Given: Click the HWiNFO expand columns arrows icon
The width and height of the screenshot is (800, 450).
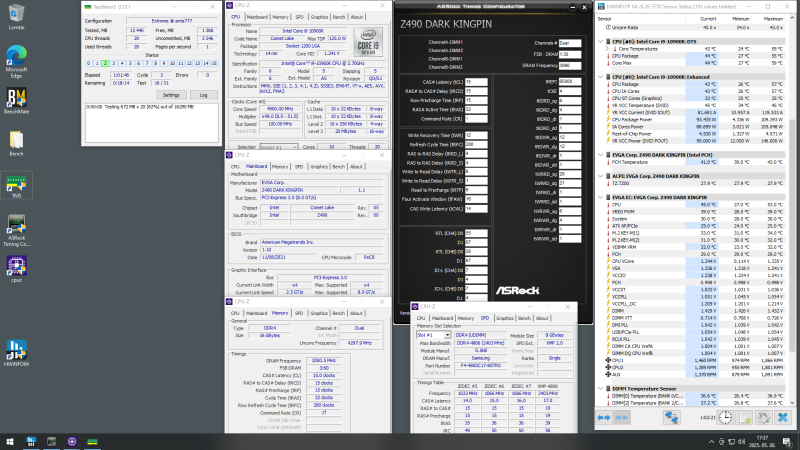Looking at the screenshot, I should (604, 418).
